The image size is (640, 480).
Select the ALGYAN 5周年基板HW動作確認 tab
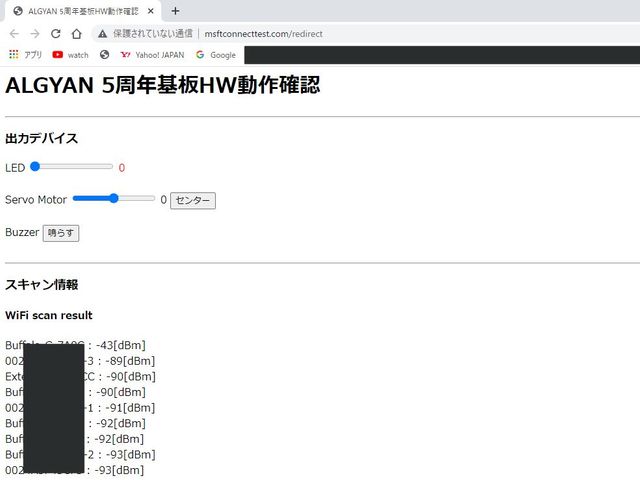click(83, 11)
